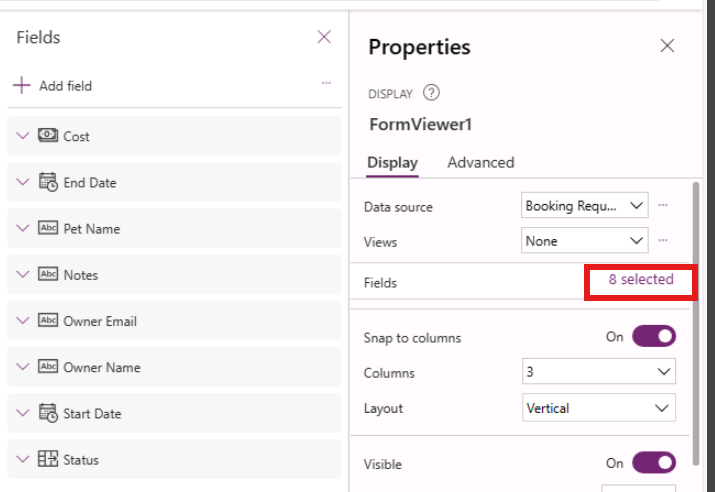Open the Data source more options ellipsis
Image resolution: width=715 pixels, height=492 pixels.
click(662, 206)
